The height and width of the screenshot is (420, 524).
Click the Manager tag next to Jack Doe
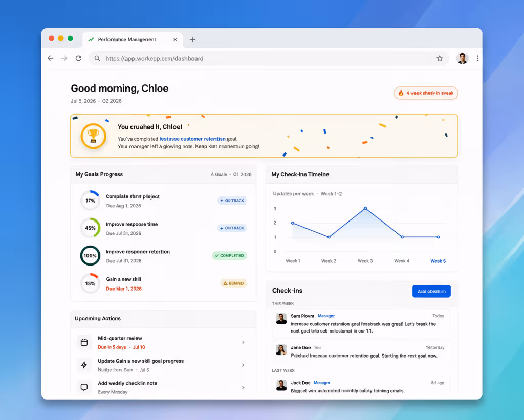coord(322,383)
